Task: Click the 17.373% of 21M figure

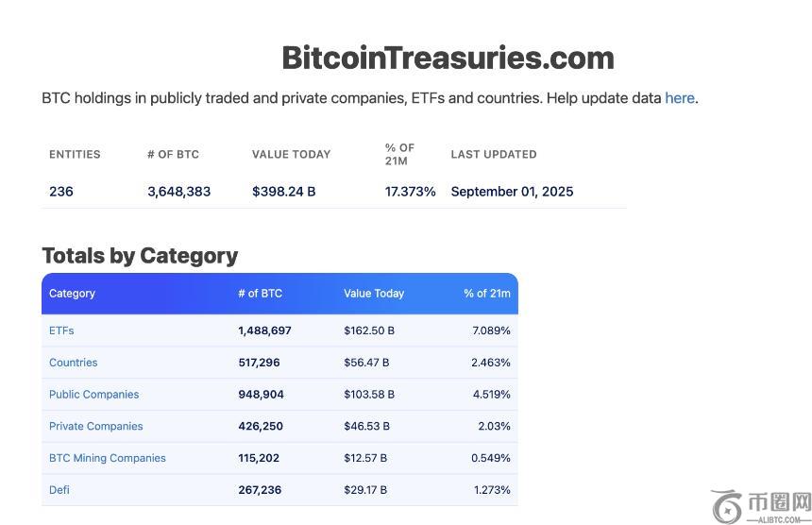Action: click(x=410, y=192)
